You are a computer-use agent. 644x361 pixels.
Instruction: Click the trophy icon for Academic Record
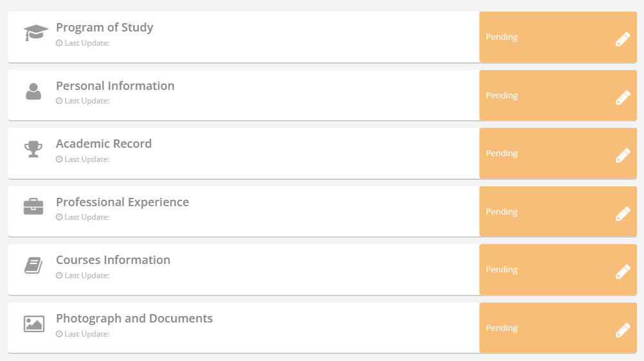[x=33, y=149]
